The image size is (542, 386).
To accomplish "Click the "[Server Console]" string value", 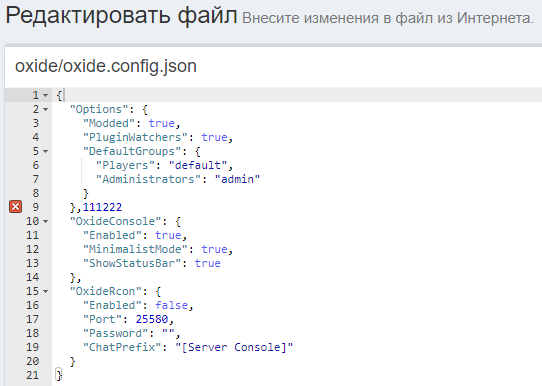I will 234,347.
